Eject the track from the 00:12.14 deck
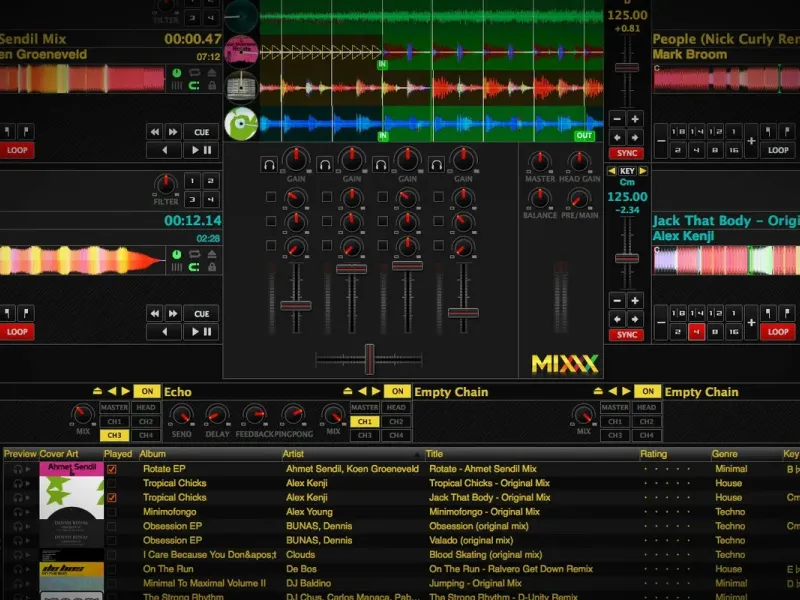 (212, 254)
